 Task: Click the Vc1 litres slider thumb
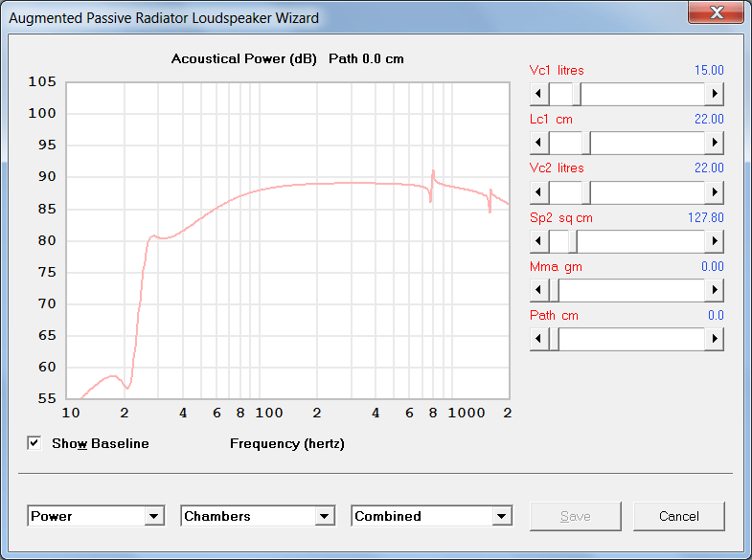click(x=577, y=94)
